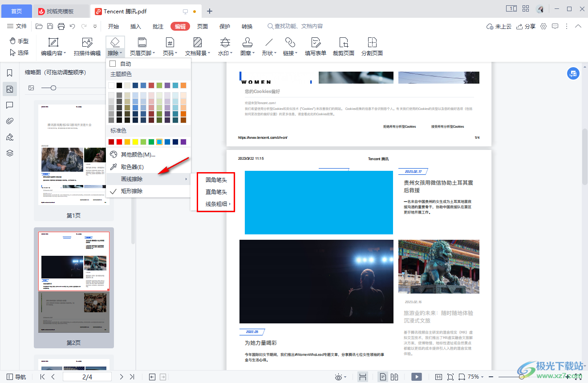Switch to the 插入 ribbon tab

point(136,26)
